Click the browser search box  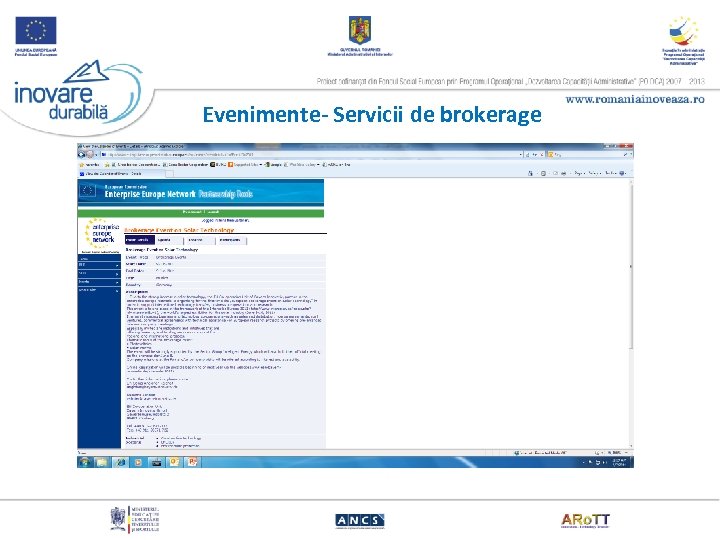[587, 155]
